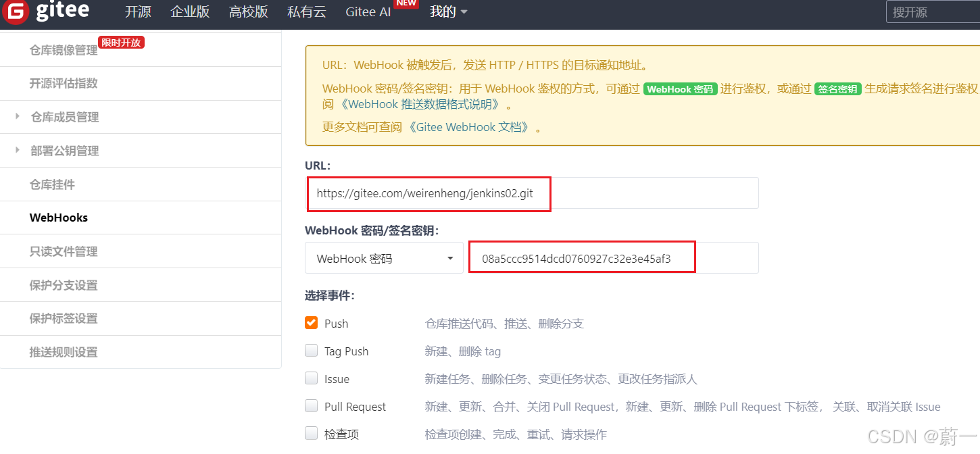980x454 pixels.
Task: Click the 选择事件 label
Action: click(x=330, y=295)
